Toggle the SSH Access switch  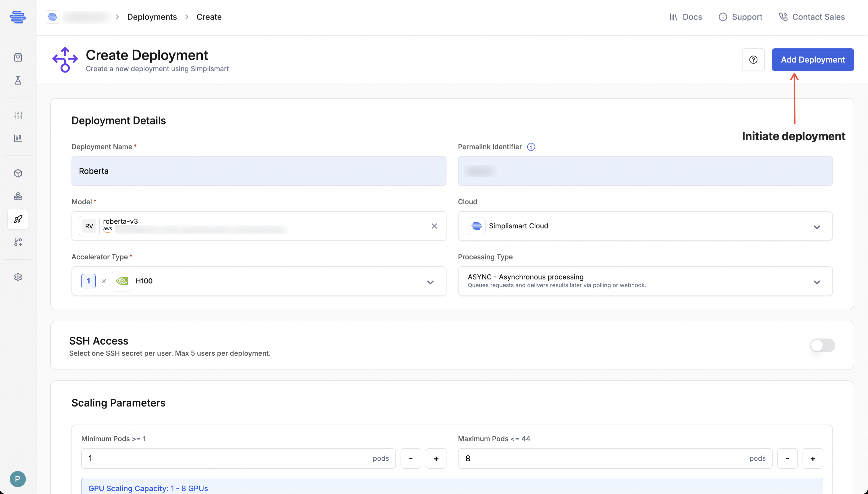click(x=823, y=345)
